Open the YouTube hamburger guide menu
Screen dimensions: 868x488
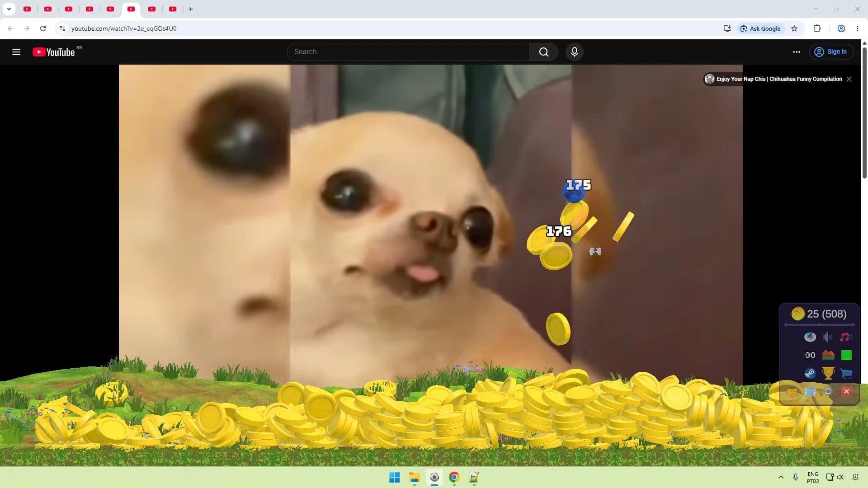(16, 52)
